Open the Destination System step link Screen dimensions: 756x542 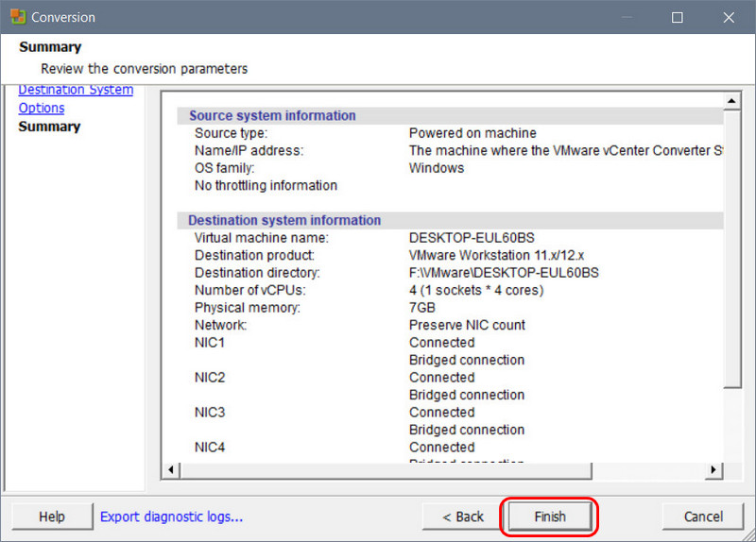76,90
